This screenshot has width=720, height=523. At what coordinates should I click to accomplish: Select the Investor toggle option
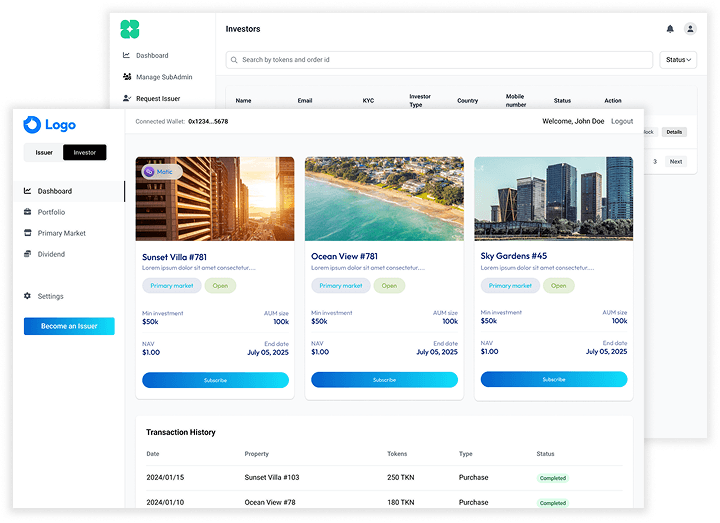[84, 153]
